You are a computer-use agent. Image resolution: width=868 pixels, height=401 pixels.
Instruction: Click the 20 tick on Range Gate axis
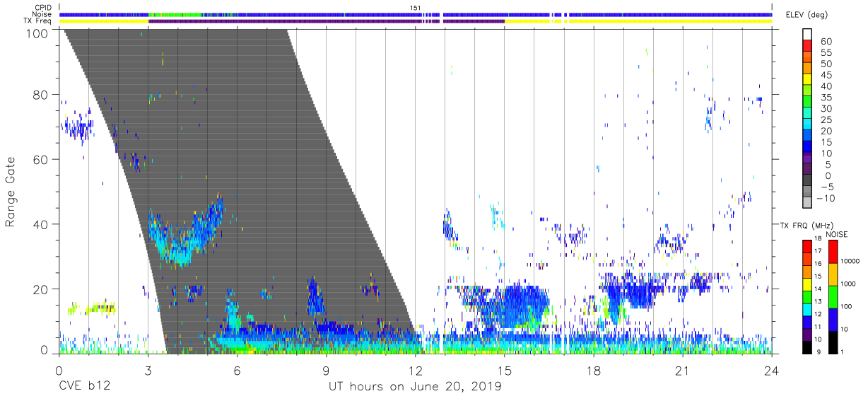click(x=40, y=289)
